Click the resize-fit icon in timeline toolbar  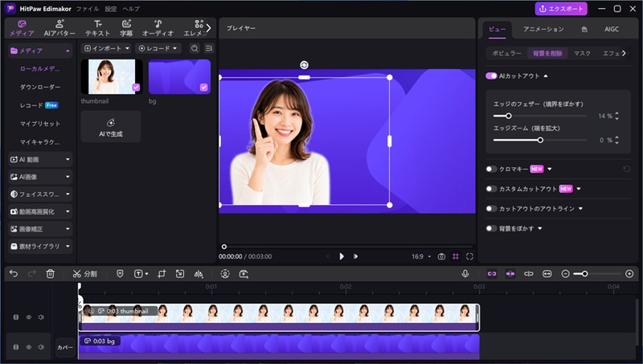click(x=179, y=274)
